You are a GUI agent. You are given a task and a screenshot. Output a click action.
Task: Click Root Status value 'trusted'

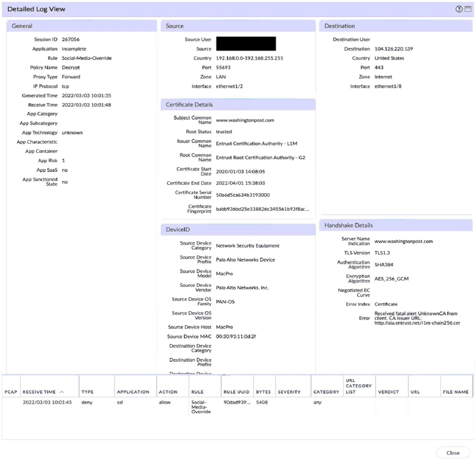pyautogui.click(x=224, y=132)
